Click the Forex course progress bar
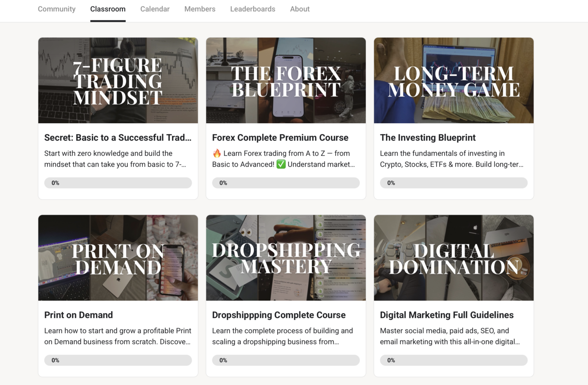This screenshot has height=385, width=588. point(286,183)
